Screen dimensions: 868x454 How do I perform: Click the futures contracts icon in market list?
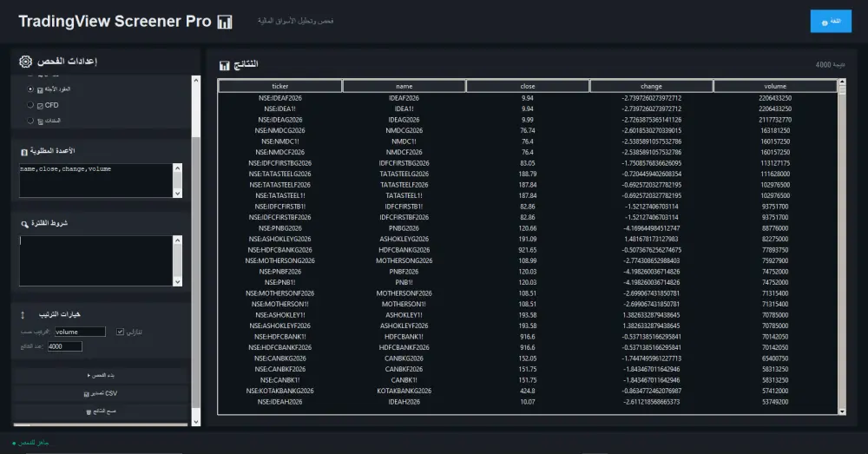click(40, 89)
